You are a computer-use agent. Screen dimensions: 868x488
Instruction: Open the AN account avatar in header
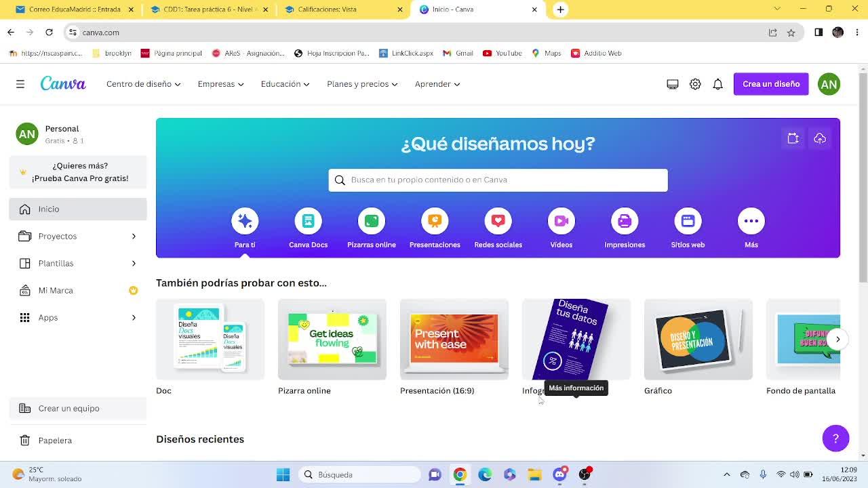click(829, 84)
